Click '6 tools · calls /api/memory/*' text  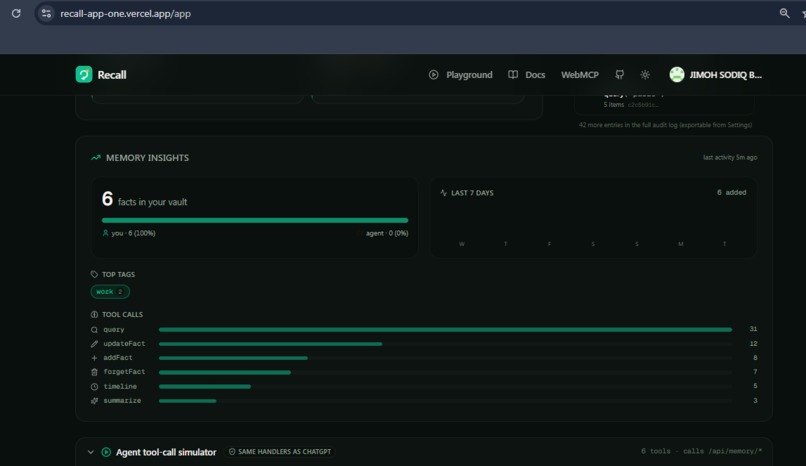(x=701, y=451)
